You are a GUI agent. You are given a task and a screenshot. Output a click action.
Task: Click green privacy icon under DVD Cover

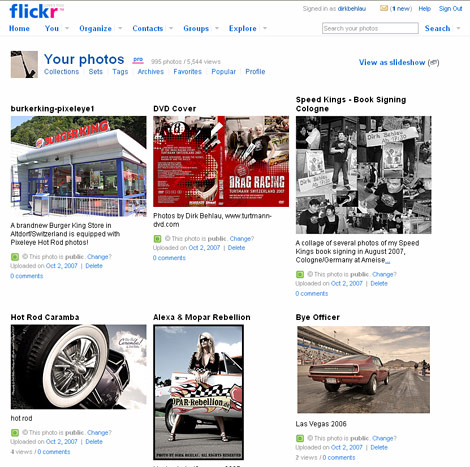(x=157, y=239)
